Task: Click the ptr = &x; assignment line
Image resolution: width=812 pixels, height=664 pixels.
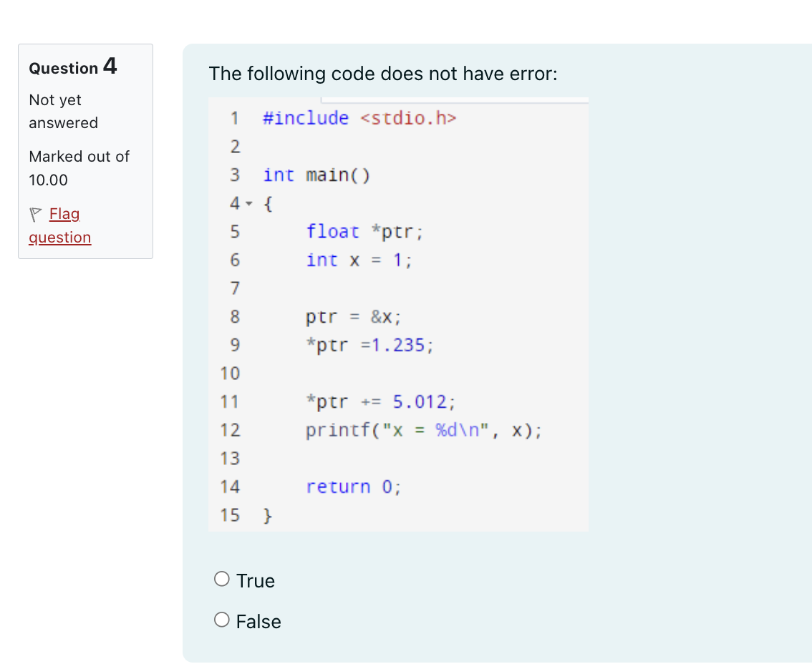Action: (353, 316)
